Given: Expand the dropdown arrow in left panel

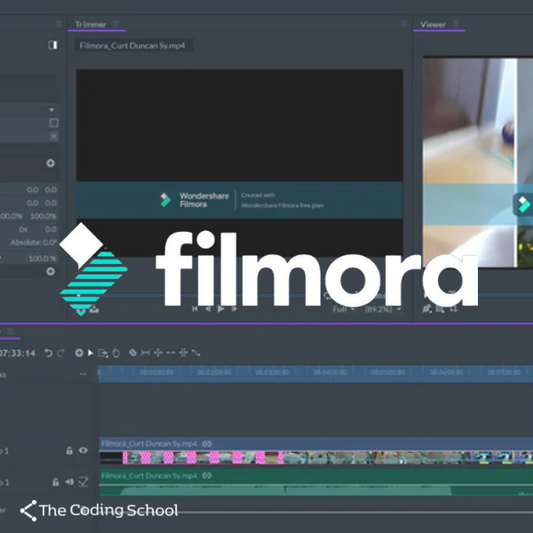Looking at the screenshot, I should tap(52, 109).
